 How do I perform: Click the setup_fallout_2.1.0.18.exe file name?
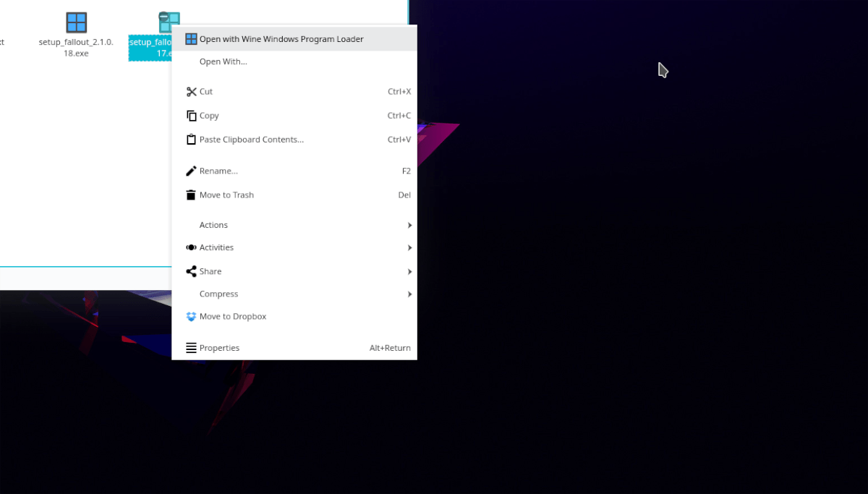tap(76, 48)
